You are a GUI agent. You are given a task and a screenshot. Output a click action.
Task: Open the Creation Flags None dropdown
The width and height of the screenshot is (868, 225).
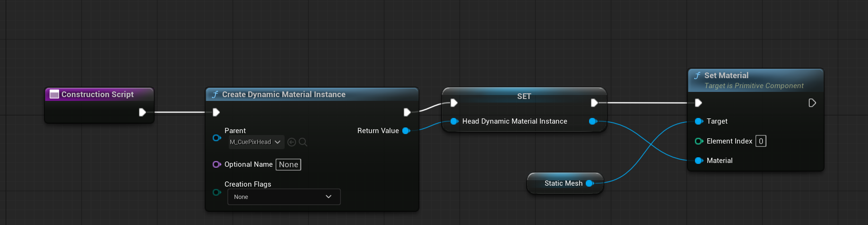(284, 197)
